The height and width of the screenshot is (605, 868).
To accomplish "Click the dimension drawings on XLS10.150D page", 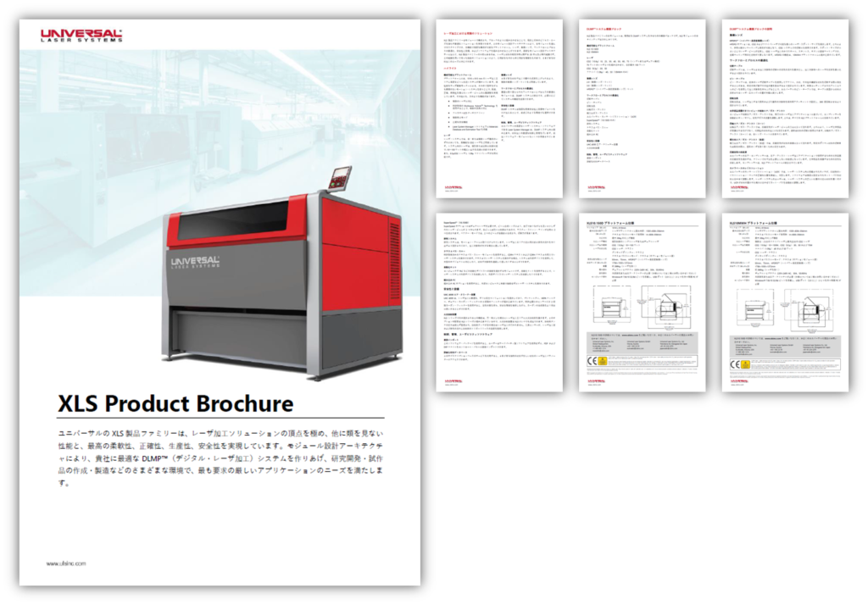I will pos(643,306).
